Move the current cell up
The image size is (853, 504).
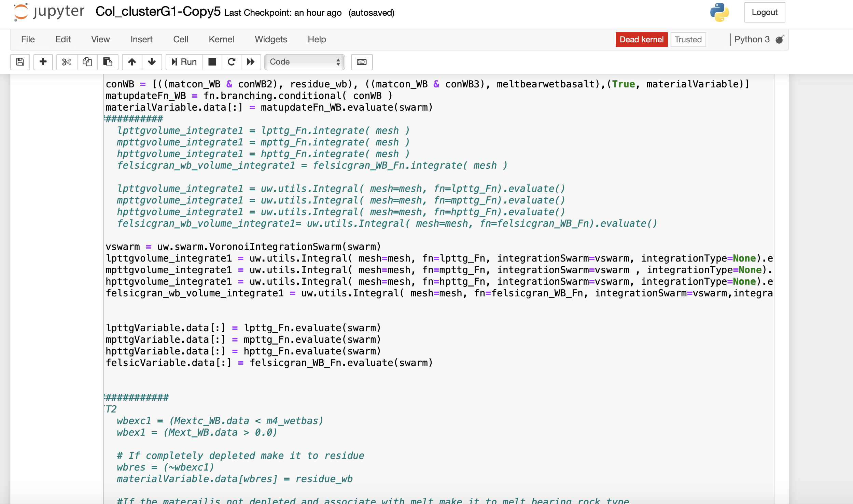(132, 62)
